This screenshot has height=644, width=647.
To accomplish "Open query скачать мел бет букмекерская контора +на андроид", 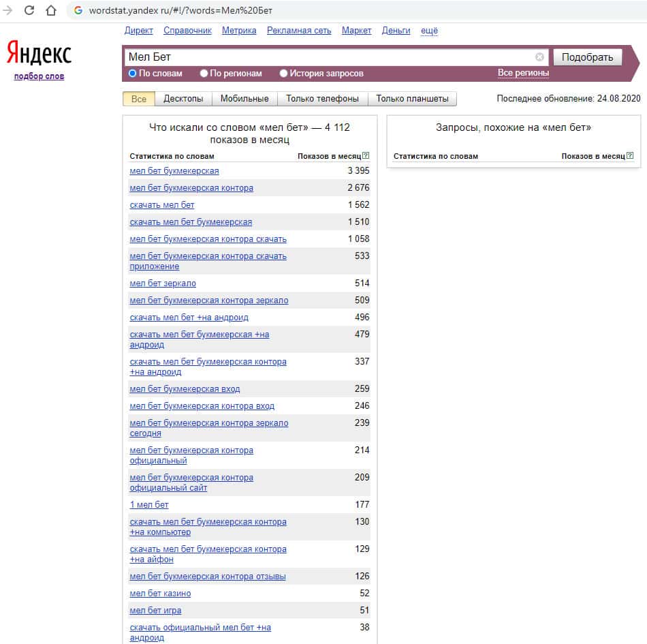I will pyautogui.click(x=208, y=367).
